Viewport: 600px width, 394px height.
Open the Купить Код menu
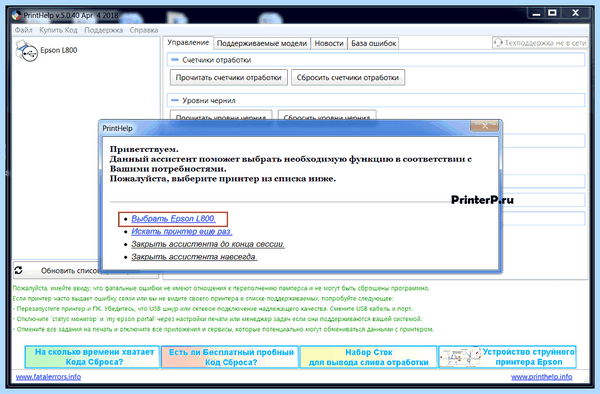point(58,30)
